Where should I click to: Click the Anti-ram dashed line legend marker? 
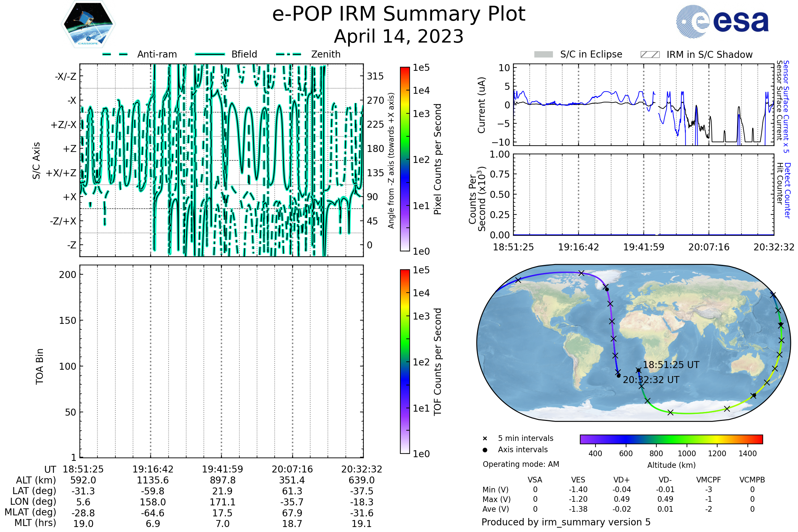coord(115,54)
